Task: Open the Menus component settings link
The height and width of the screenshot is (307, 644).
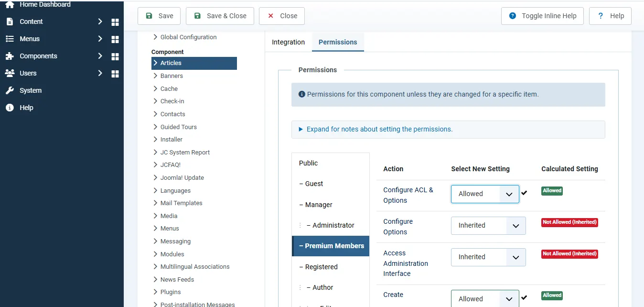Action: tap(170, 229)
